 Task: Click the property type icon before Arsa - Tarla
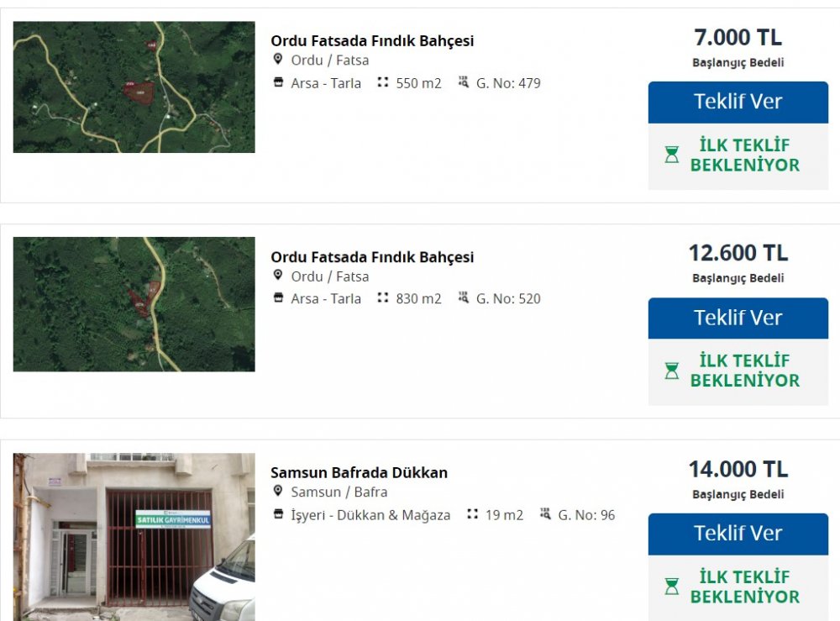click(x=277, y=82)
